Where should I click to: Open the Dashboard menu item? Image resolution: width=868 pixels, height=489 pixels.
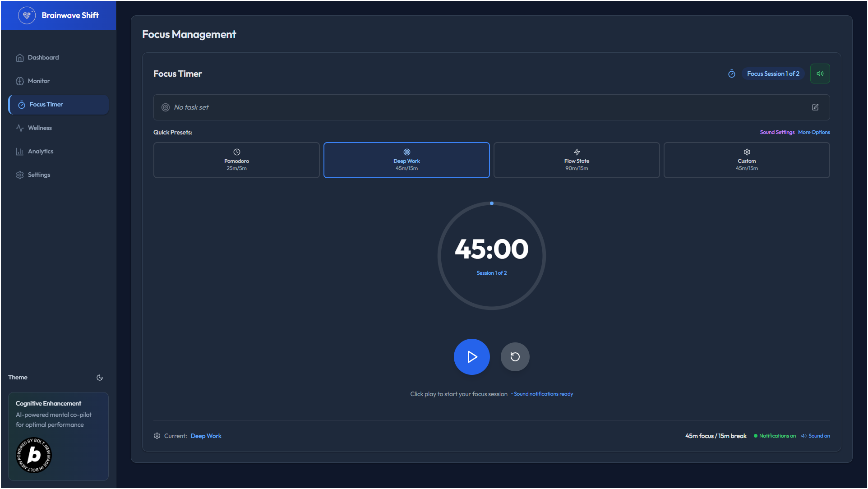[x=43, y=58]
